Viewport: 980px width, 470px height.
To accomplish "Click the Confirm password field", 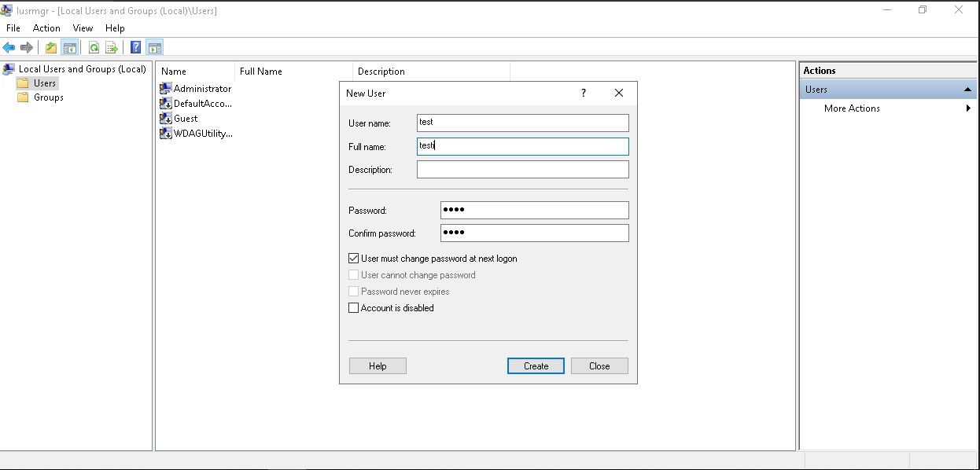I will point(534,233).
